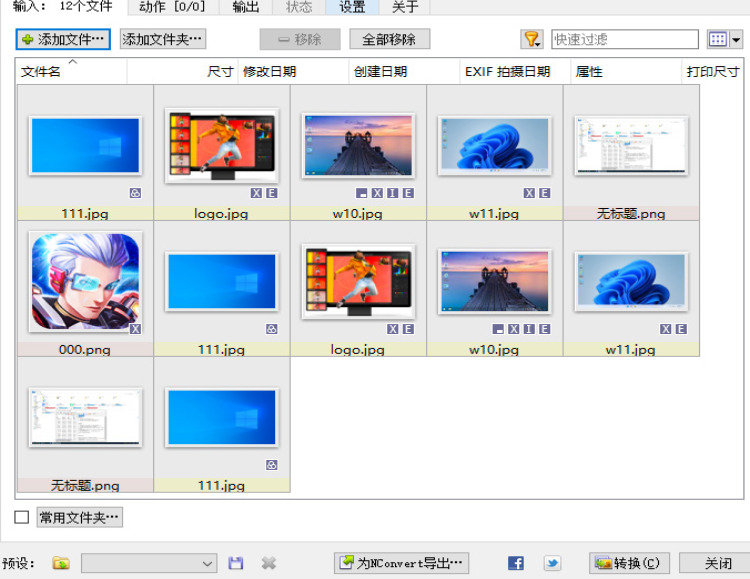Sort by the 打印尺寸 column header
Viewport: 750px width, 579px height.
(x=713, y=72)
